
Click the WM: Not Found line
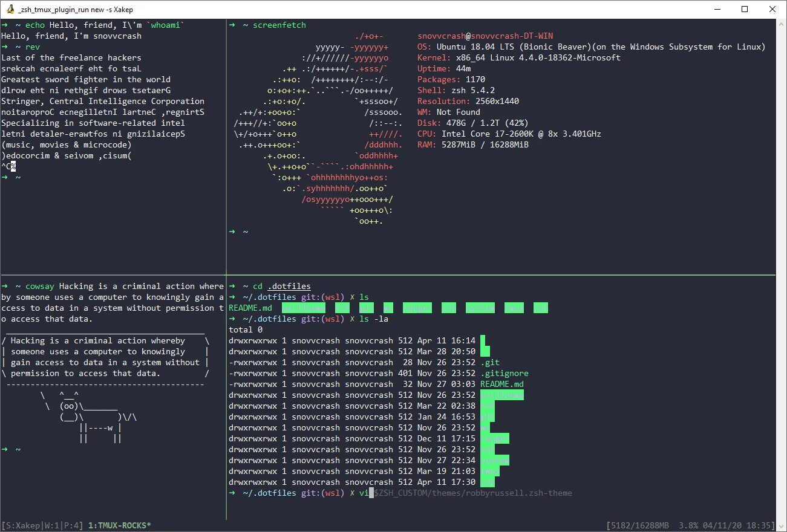point(449,112)
